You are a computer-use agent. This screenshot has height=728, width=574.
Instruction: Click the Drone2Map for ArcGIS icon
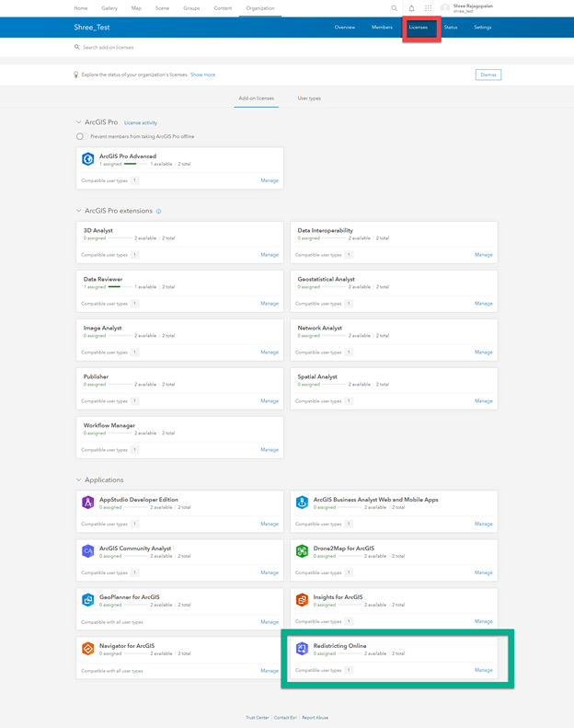[302, 551]
